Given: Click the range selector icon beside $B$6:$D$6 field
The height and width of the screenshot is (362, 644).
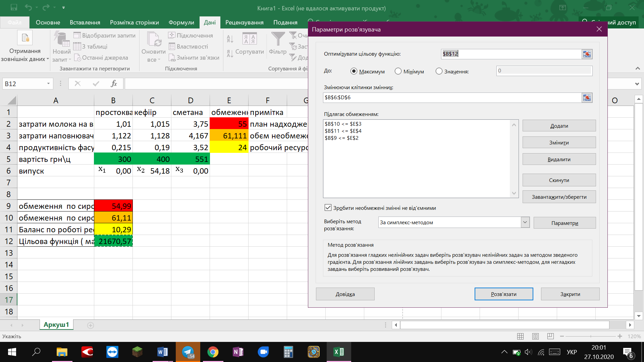Looking at the screenshot, I should point(587,98).
